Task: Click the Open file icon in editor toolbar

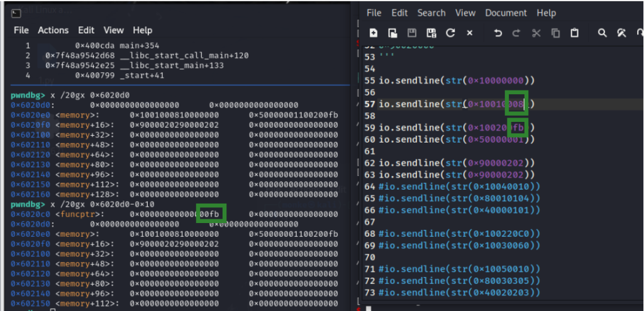Action: point(392,33)
